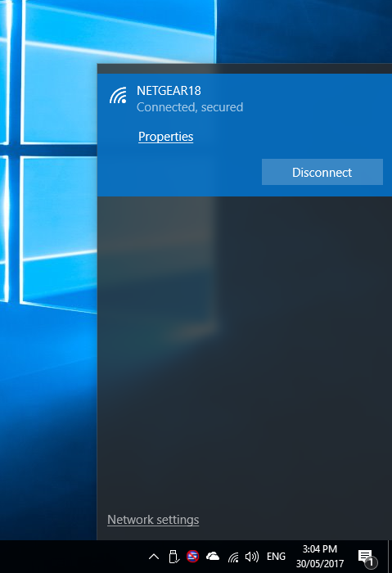
Task: Click the red prohibited-circle tray icon
Action: pyautogui.click(x=192, y=556)
